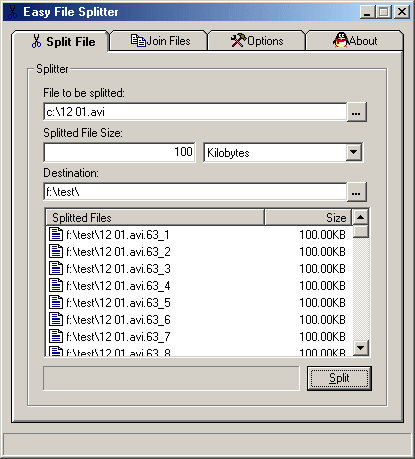The height and width of the screenshot is (459, 415).
Task: Click the splitted file size field showing 100
Action: pos(119,152)
